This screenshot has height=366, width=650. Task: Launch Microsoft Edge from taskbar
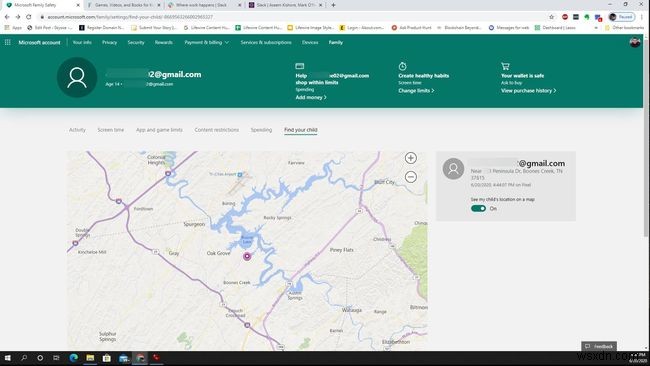(74, 358)
